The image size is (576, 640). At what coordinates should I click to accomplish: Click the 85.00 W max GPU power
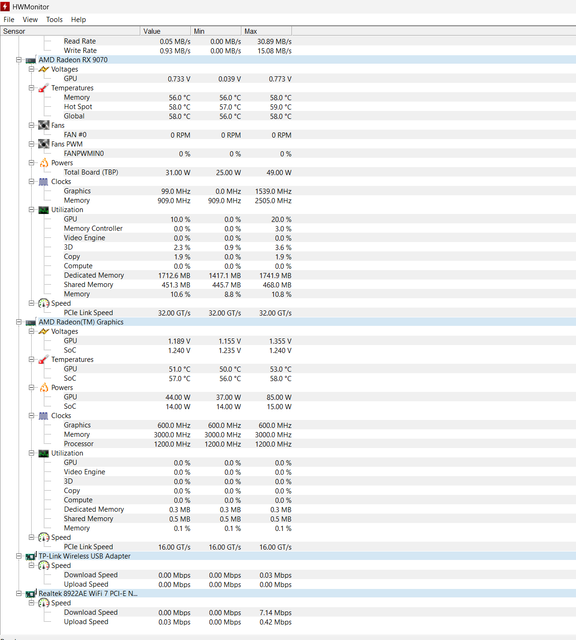(279, 397)
